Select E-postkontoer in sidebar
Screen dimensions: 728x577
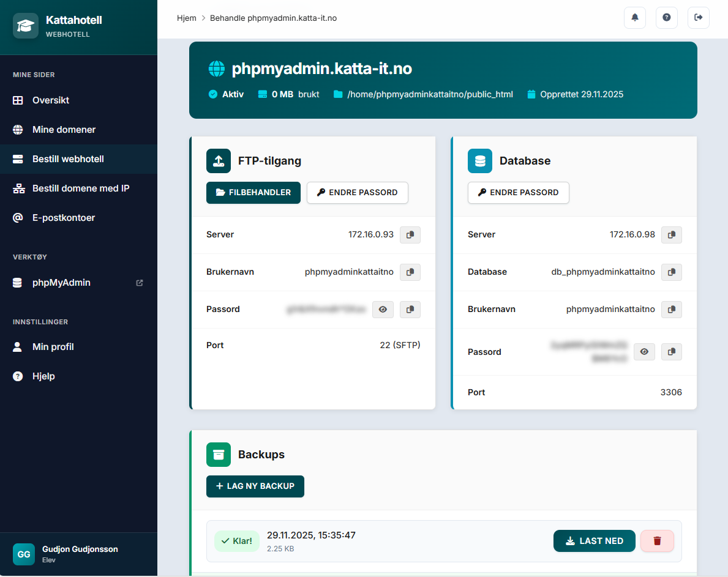coord(64,218)
